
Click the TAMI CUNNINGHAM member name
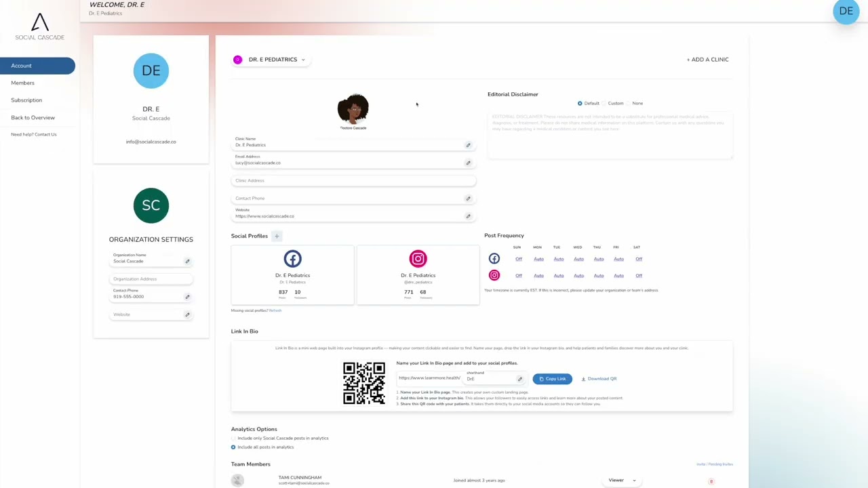point(300,478)
